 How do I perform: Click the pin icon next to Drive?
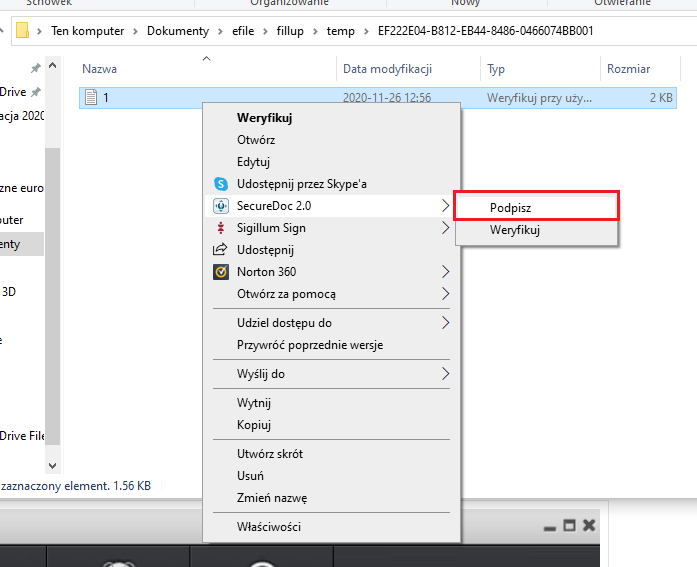(36, 92)
